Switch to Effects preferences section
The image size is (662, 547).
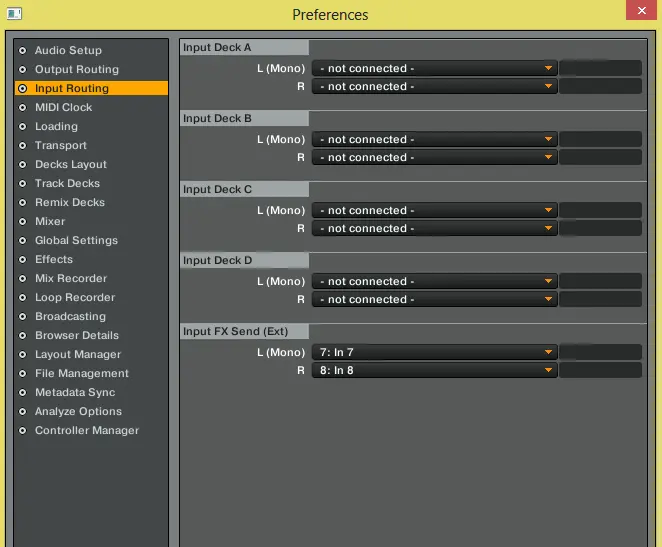click(x=54, y=259)
